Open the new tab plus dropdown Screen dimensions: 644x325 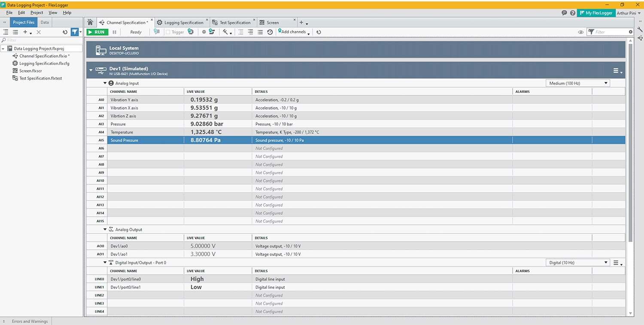[304, 22]
